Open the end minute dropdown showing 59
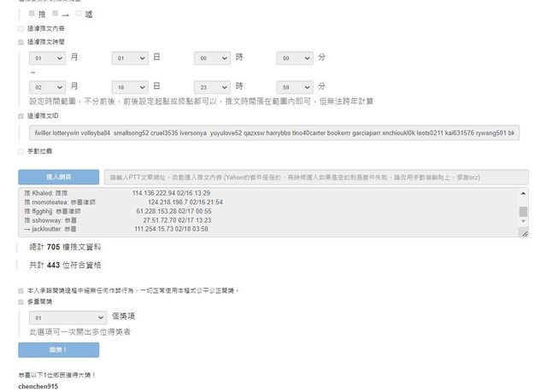Image resolution: width=547 pixels, height=392 pixels. click(x=295, y=87)
